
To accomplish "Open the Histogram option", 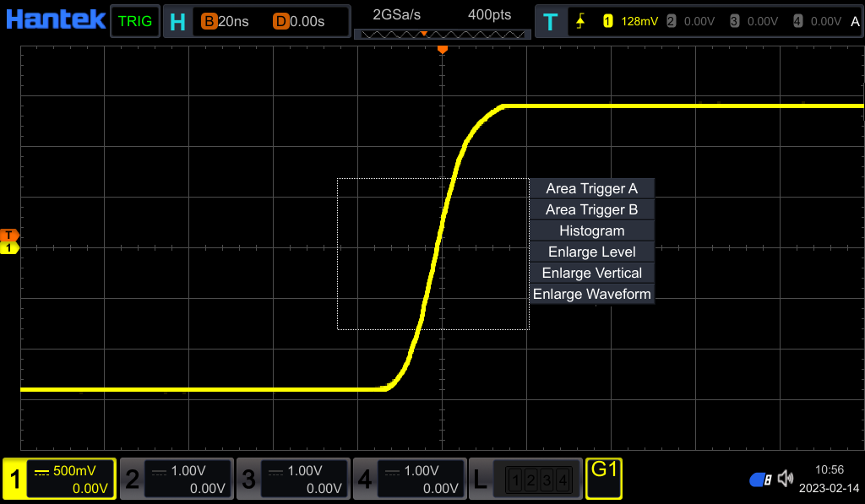I will click(x=591, y=230).
